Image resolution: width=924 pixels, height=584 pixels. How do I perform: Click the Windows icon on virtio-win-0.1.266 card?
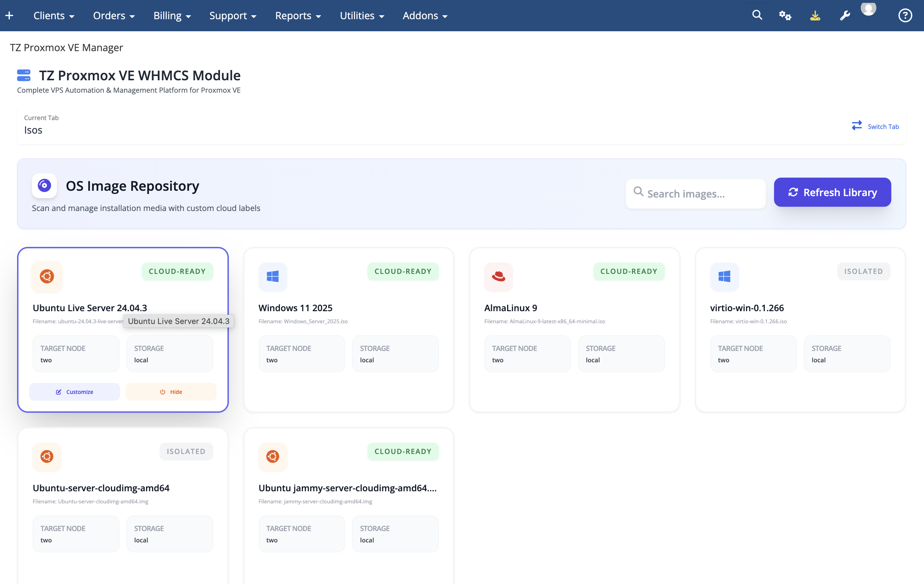tap(725, 277)
